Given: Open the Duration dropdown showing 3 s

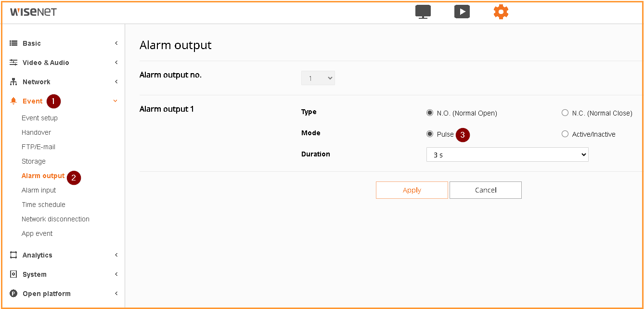Looking at the screenshot, I should pos(507,154).
